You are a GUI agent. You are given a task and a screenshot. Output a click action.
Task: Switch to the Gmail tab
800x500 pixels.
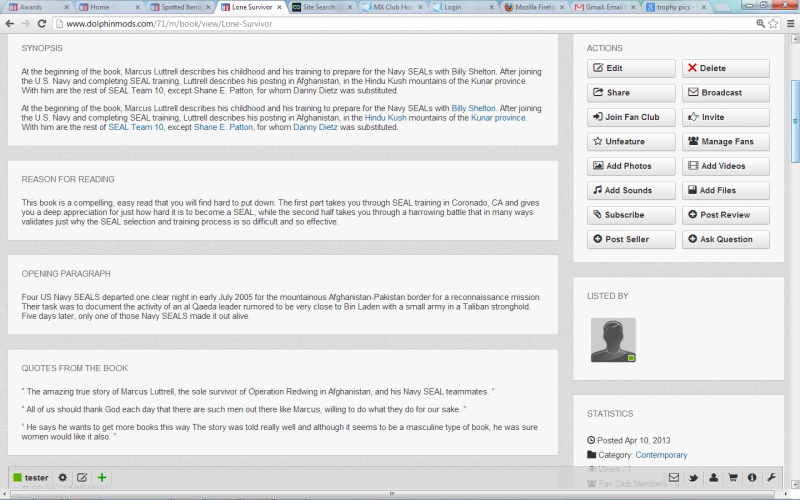pyautogui.click(x=604, y=7)
